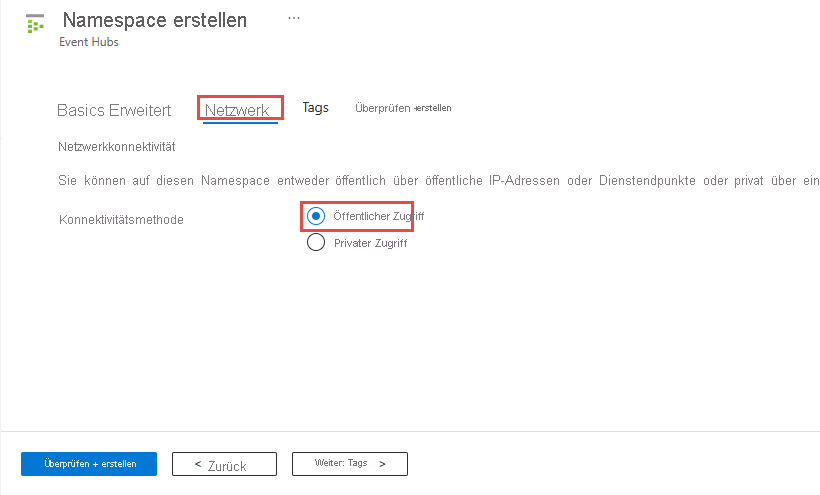Select the Öffentlicher Zugriff radio button
Image resolution: width=820 pixels, height=495 pixels.
(316, 216)
